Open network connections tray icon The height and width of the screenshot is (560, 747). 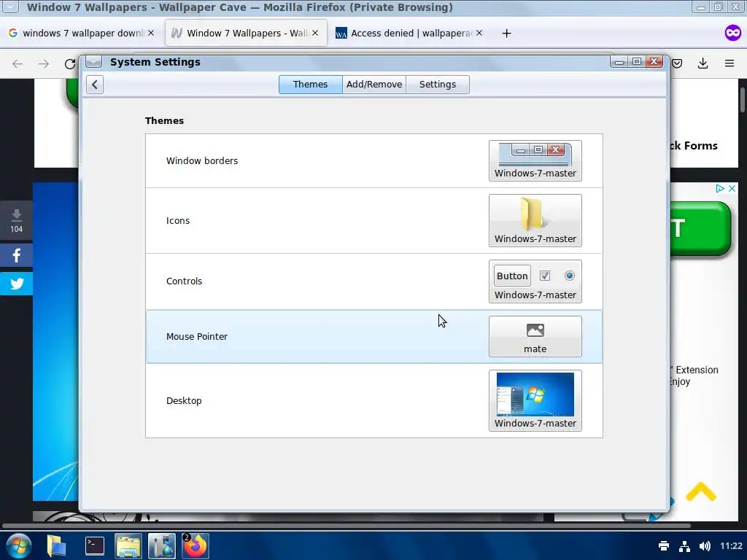(x=684, y=545)
